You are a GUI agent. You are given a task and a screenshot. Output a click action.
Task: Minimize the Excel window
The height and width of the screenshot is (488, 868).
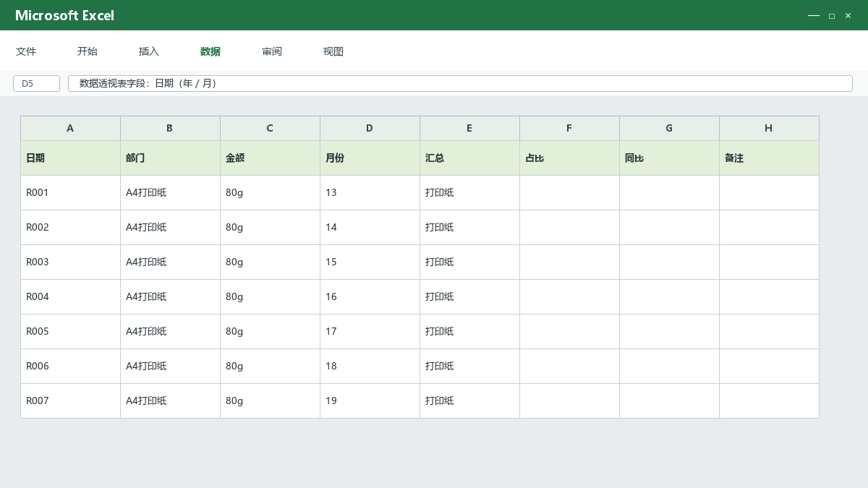coord(814,15)
